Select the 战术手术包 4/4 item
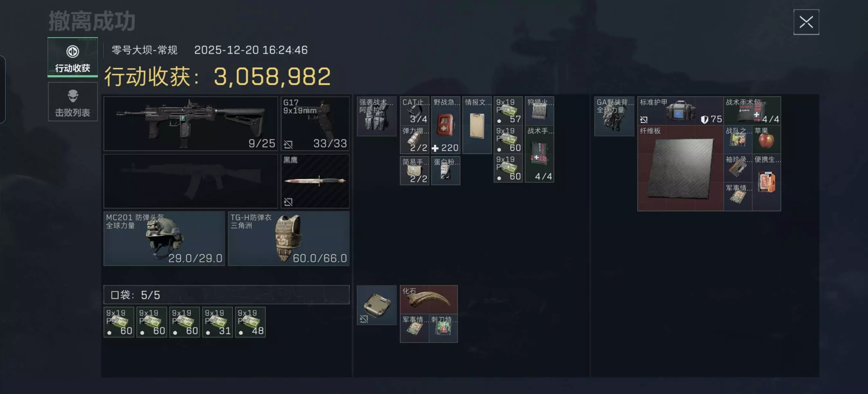868x394 pixels. [x=752, y=111]
